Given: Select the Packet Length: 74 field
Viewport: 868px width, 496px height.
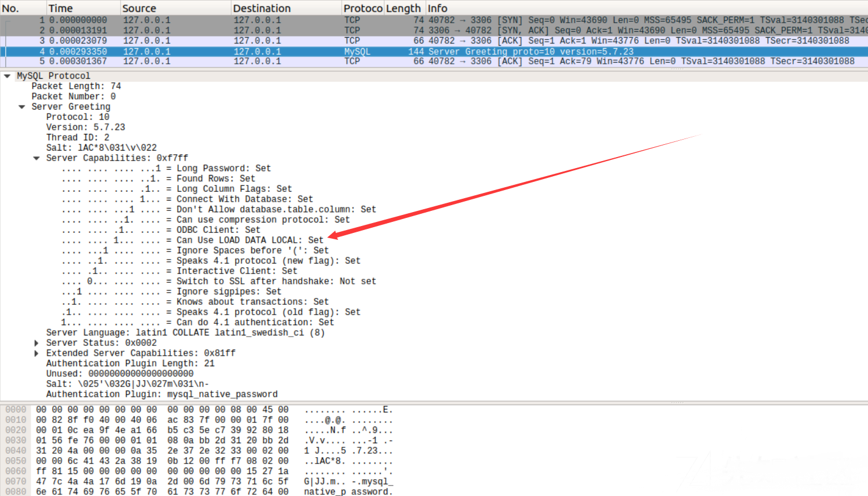Looking at the screenshot, I should [76, 86].
